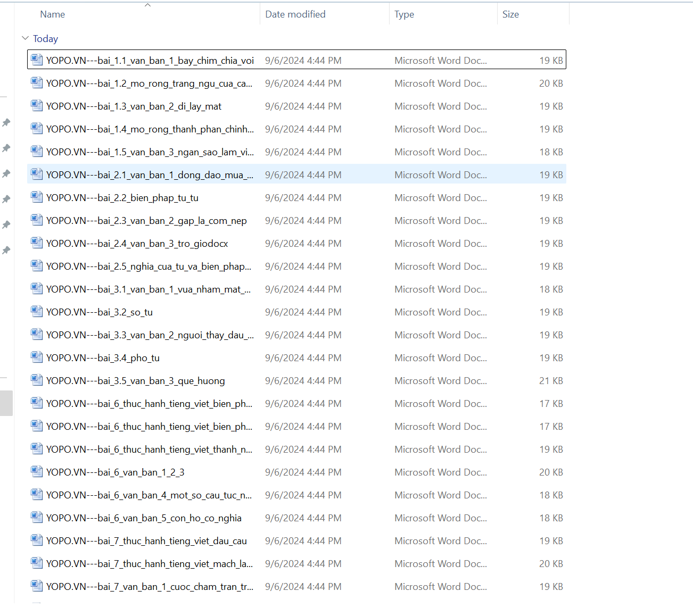The image size is (693, 616).
Task: Click Word icon of bai_3.2_so_tu
Action: point(37,311)
